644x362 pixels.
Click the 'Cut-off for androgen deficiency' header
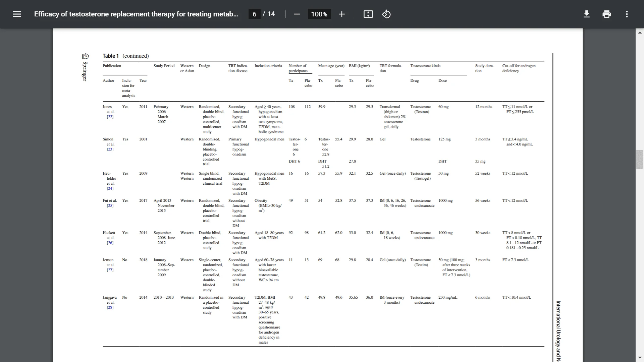click(519, 68)
